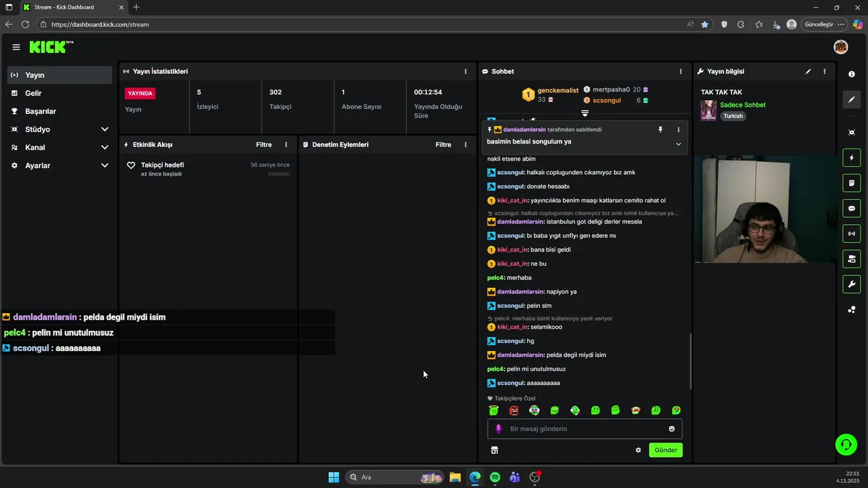
Task: Open Filtre in Etkinlik Akışı panel
Action: pyautogui.click(x=264, y=144)
